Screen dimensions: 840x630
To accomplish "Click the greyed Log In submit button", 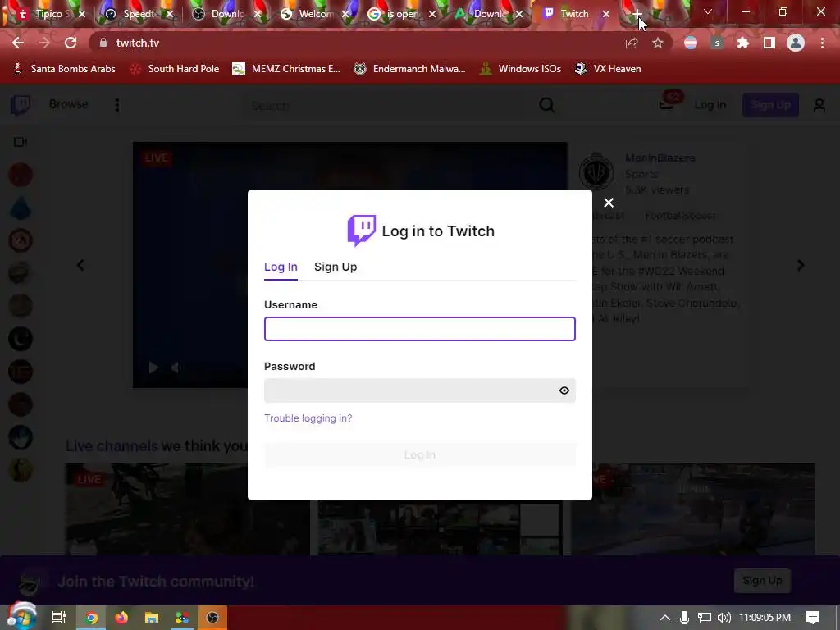I will [x=419, y=454].
